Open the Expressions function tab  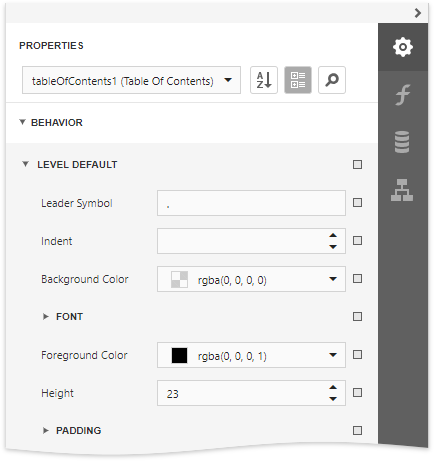click(x=403, y=95)
